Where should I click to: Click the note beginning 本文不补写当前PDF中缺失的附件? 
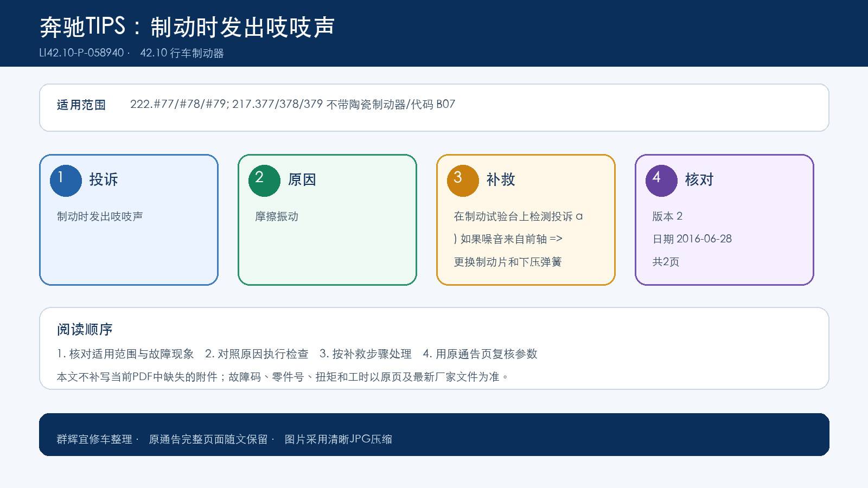click(x=282, y=377)
